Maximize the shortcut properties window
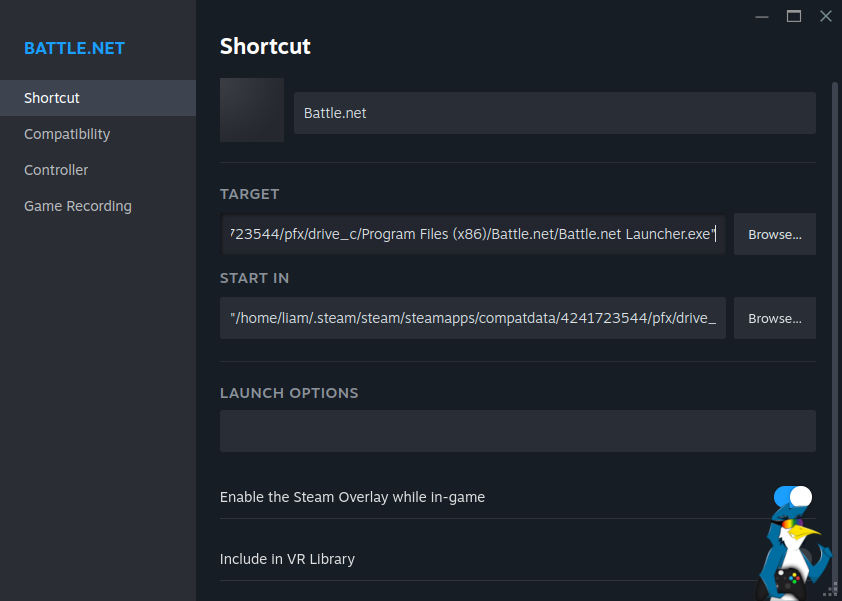Image resolution: width=842 pixels, height=601 pixels. (794, 16)
